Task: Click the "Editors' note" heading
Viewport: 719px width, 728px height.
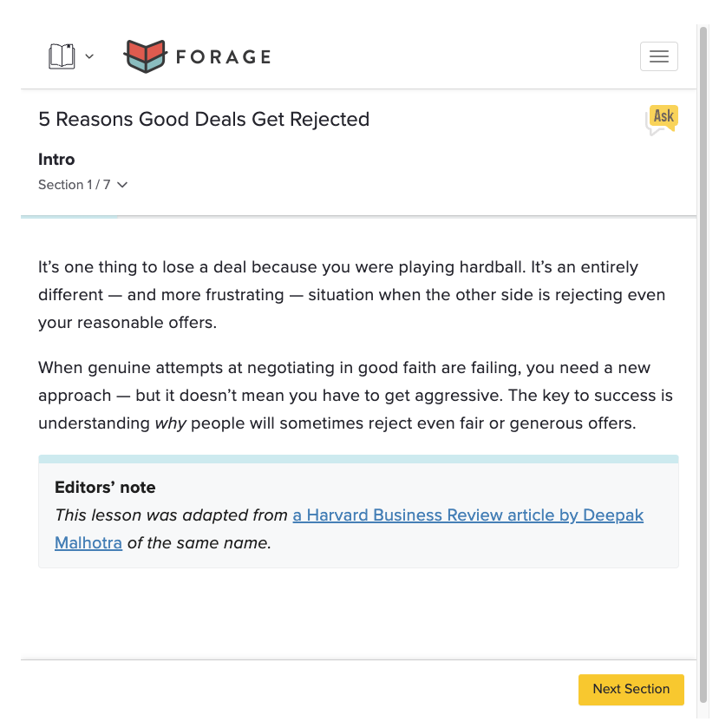Action: tap(105, 488)
